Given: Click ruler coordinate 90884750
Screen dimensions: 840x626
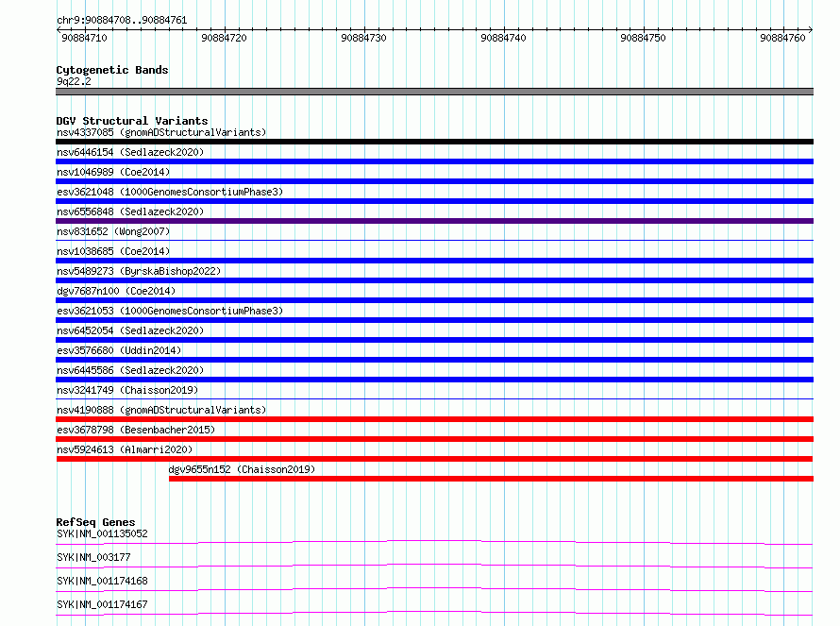Looking at the screenshot, I should point(643,38).
